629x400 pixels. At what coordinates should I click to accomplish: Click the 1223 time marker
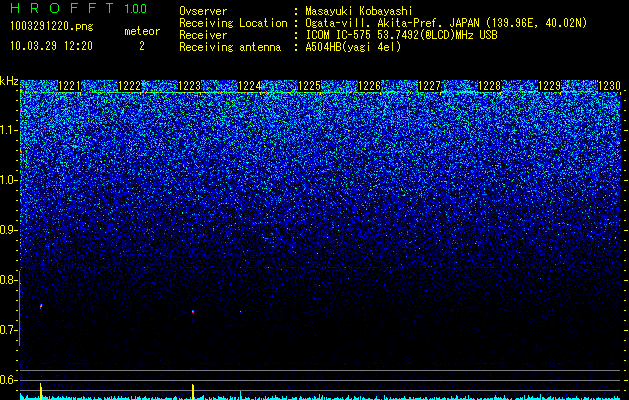coord(189,86)
